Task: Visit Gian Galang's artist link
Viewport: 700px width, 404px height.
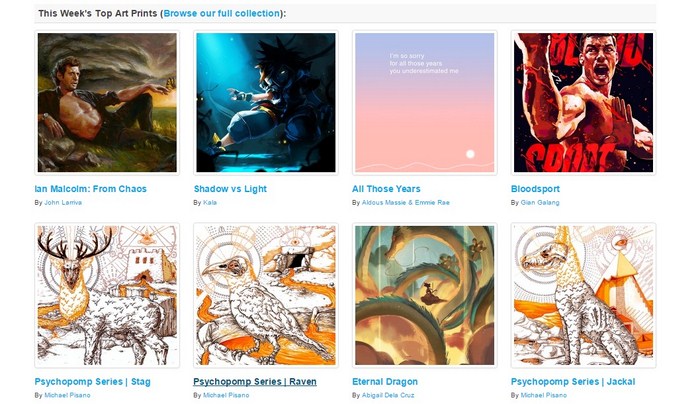Action: click(540, 202)
